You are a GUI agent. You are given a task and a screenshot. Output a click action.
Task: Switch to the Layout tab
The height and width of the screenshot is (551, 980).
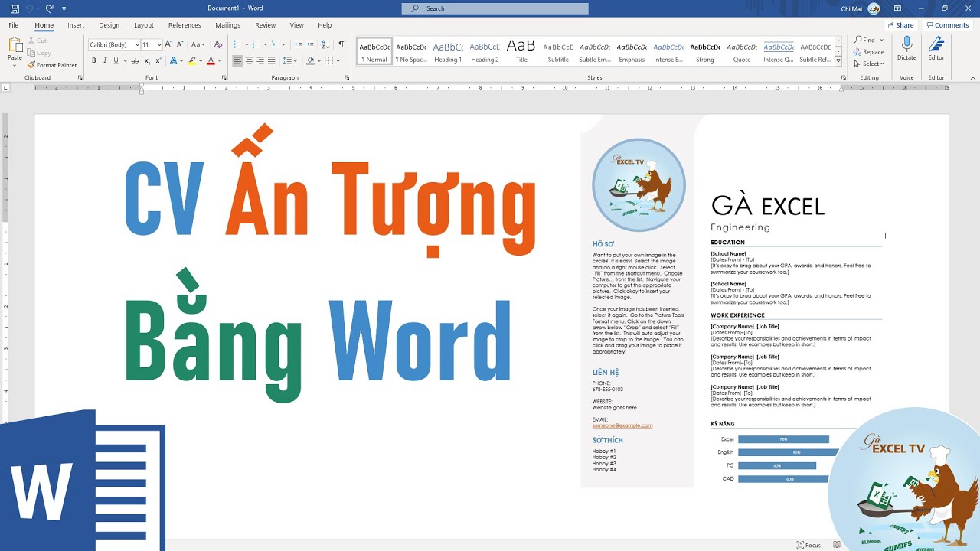point(144,25)
